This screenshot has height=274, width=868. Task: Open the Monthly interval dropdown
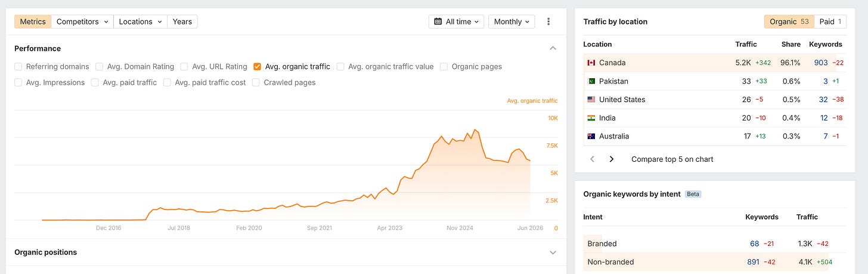pos(511,21)
